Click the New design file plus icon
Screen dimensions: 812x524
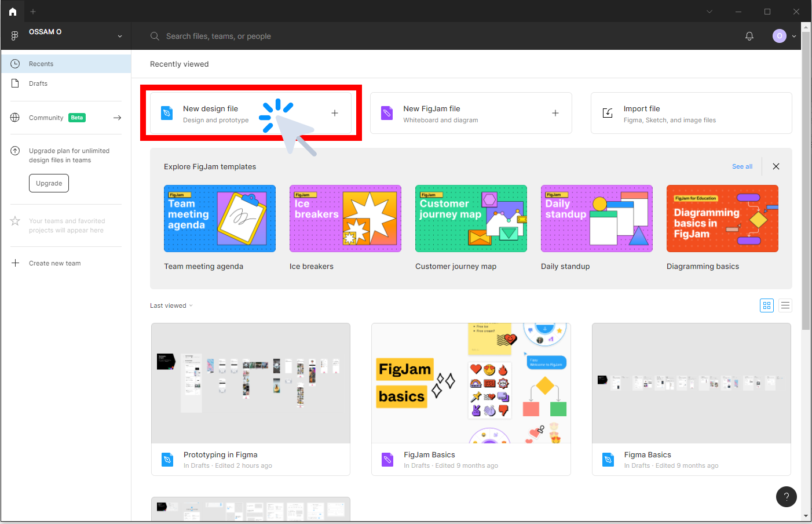pyautogui.click(x=335, y=113)
